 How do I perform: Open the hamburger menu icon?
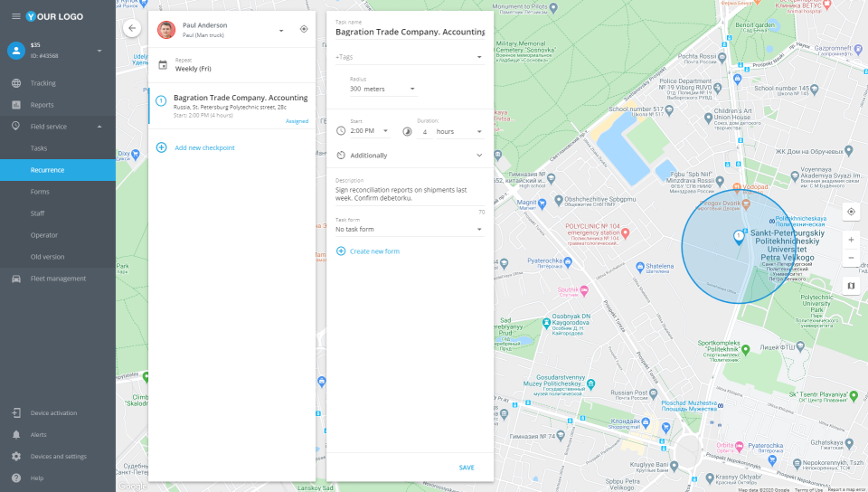pyautogui.click(x=16, y=16)
